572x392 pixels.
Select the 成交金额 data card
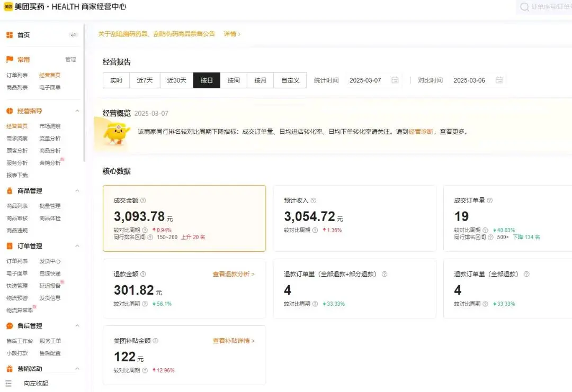[184, 218]
